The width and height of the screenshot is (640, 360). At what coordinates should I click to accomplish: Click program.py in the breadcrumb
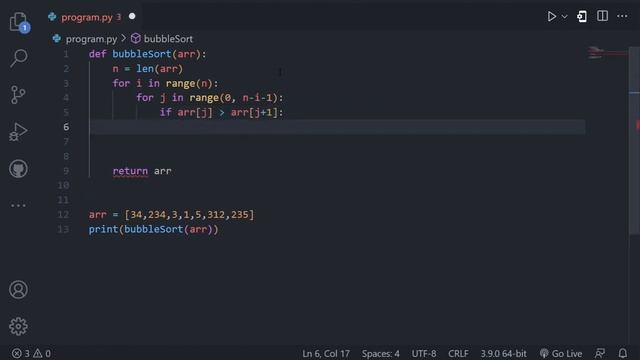91,39
